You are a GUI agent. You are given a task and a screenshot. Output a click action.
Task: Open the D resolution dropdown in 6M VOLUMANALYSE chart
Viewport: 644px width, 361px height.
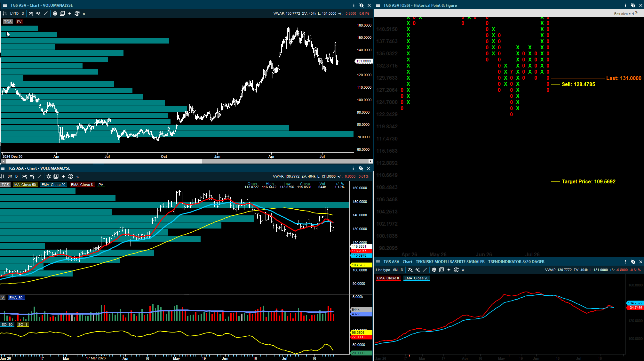pyautogui.click(x=16, y=176)
